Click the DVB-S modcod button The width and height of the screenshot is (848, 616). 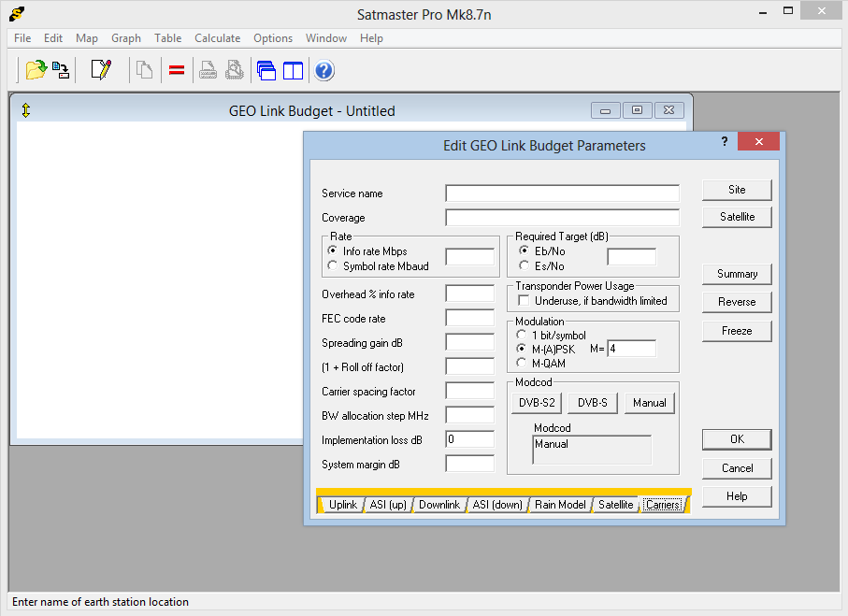coord(592,404)
